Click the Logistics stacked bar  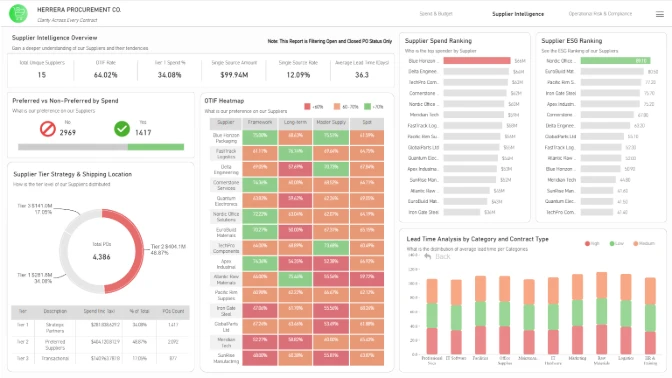[626, 314]
